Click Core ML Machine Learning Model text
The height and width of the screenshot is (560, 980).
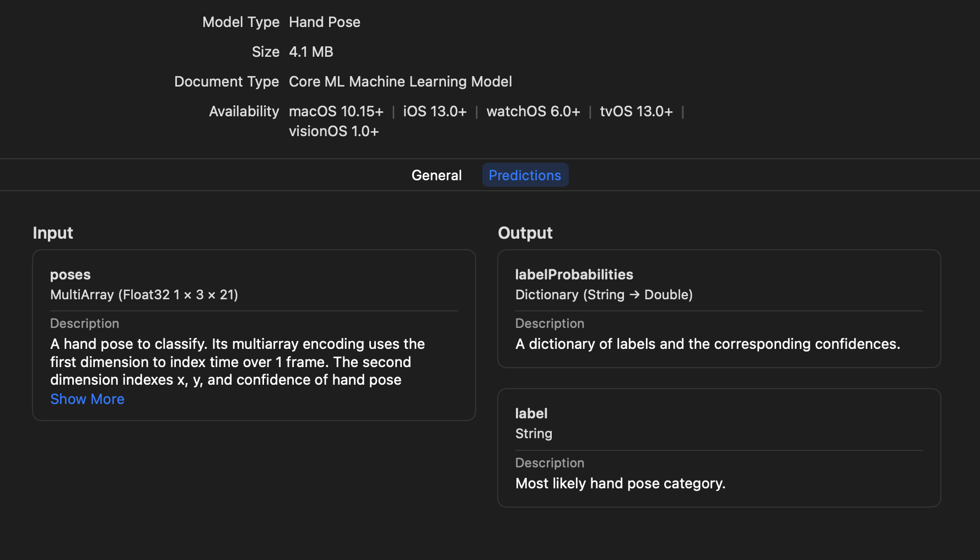400,82
